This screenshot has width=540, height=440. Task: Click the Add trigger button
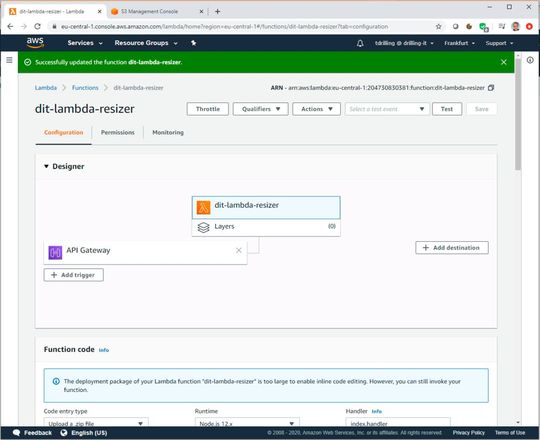73,275
